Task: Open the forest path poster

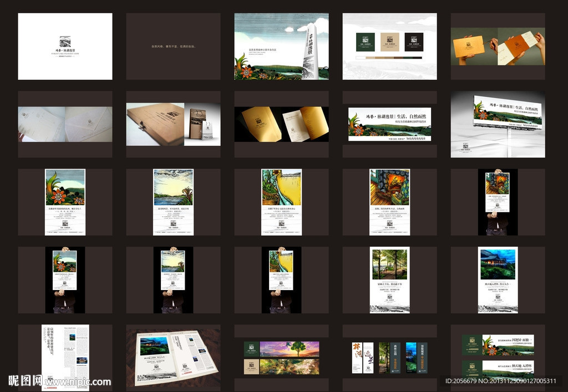Action: (389, 279)
